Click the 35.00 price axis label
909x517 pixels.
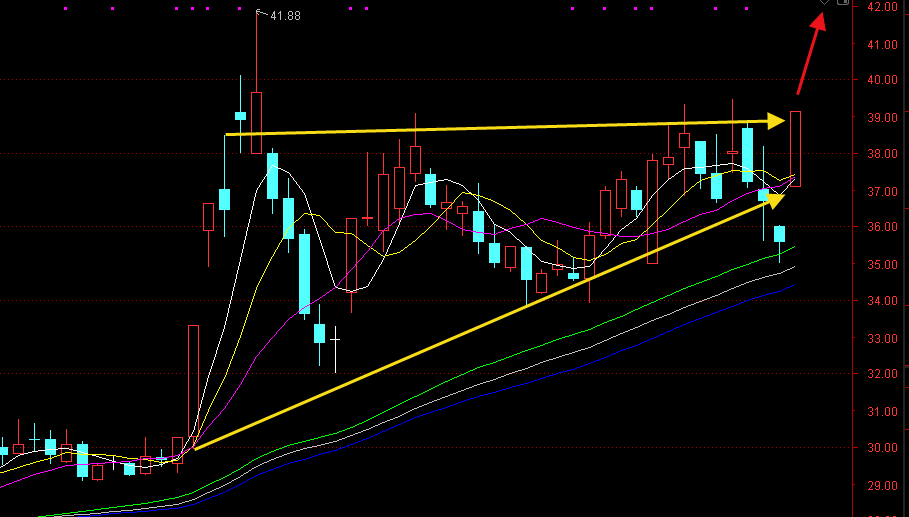click(882, 265)
